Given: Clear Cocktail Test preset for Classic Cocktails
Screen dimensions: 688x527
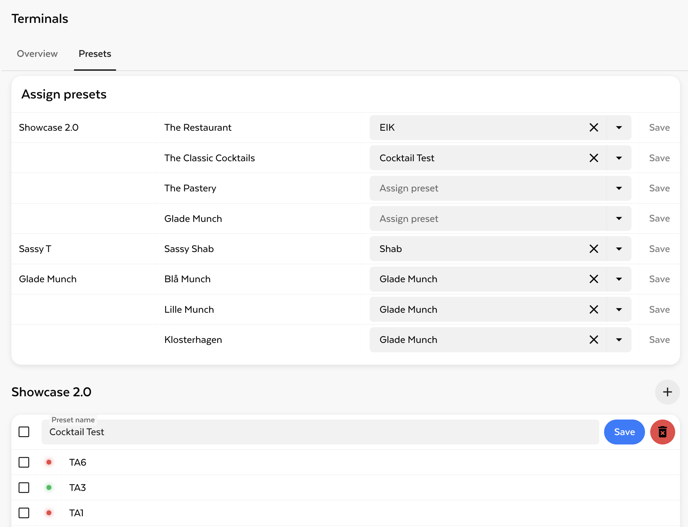Looking at the screenshot, I should [x=593, y=158].
